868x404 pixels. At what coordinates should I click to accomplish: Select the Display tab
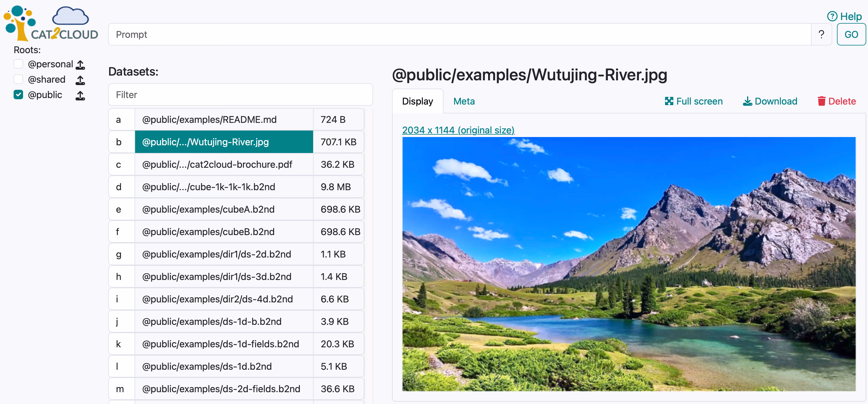(418, 101)
